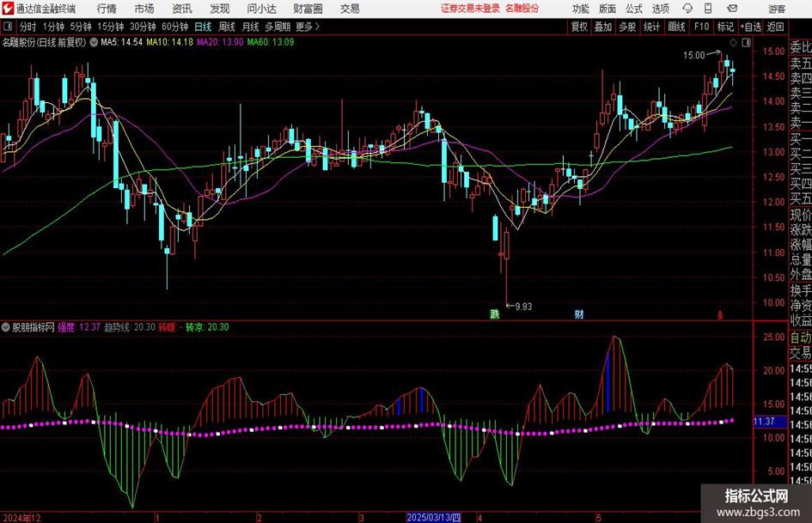Open the 画线 drawing tools
812x523 pixels.
[676, 27]
